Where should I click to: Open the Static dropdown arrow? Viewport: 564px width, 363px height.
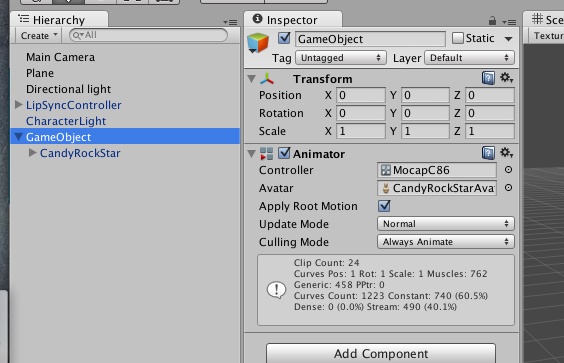click(508, 38)
